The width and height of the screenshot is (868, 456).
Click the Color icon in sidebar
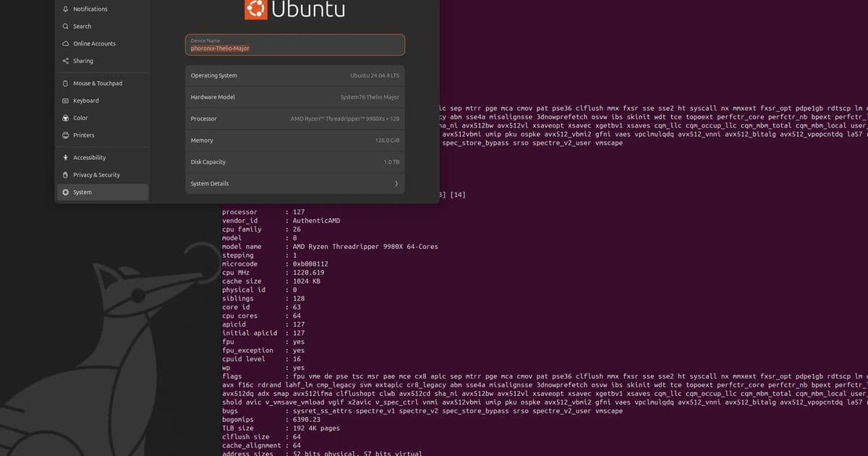(x=66, y=118)
